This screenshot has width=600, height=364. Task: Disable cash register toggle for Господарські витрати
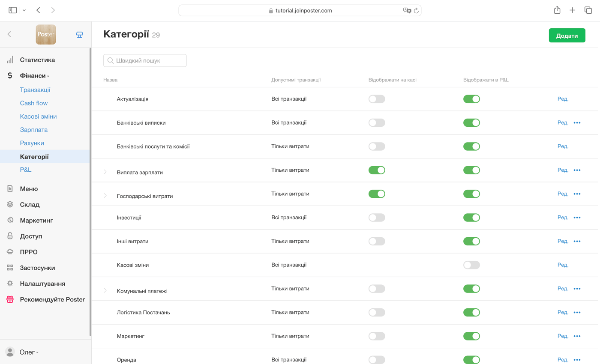point(377,194)
